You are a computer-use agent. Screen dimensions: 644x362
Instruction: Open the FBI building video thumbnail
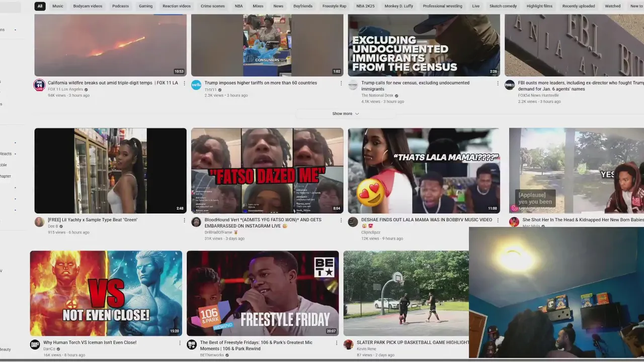click(x=574, y=45)
